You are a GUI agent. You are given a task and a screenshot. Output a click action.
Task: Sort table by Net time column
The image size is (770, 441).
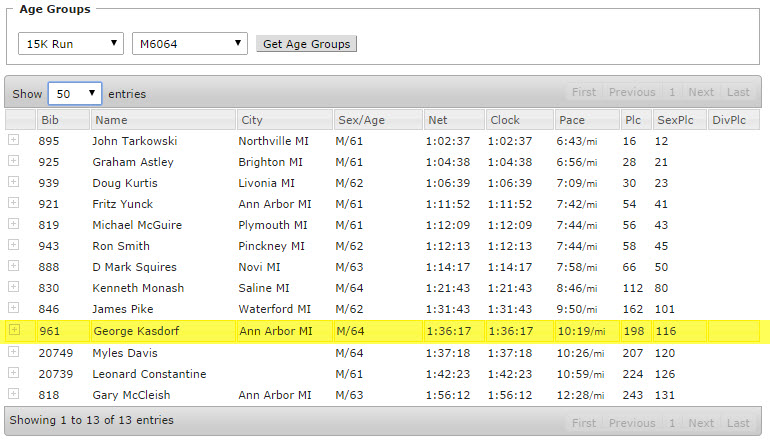click(452, 120)
